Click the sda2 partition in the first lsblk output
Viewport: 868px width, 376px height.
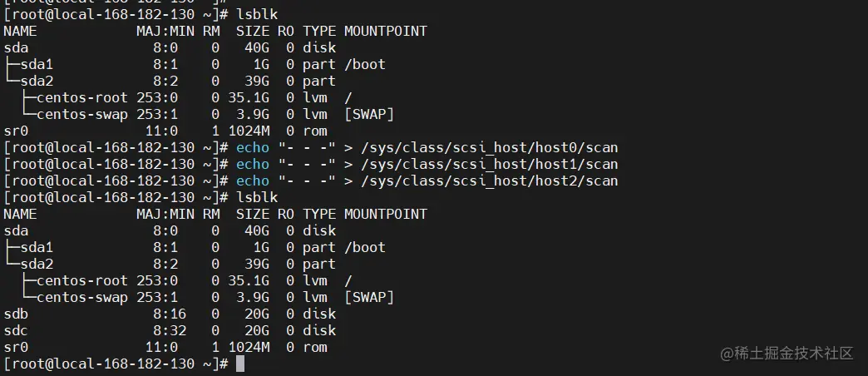[x=37, y=81]
